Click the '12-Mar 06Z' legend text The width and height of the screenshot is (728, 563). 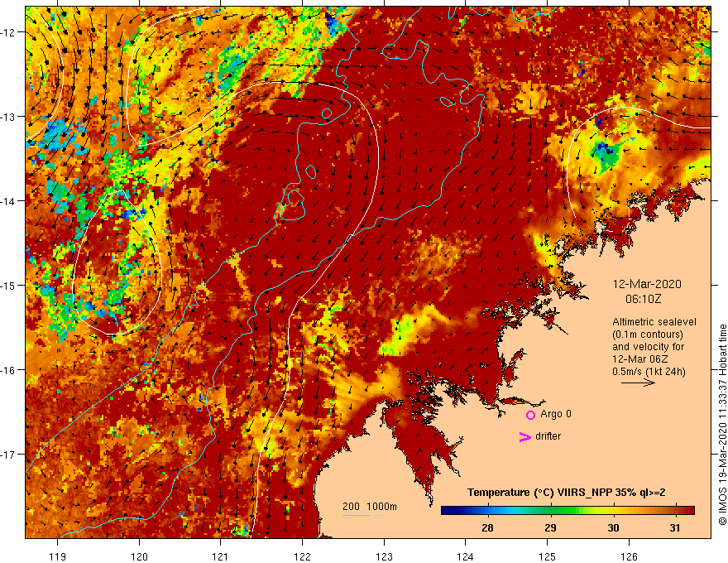tap(639, 359)
